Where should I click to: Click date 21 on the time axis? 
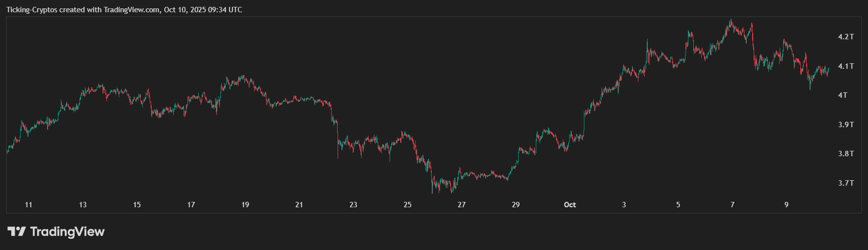point(299,204)
